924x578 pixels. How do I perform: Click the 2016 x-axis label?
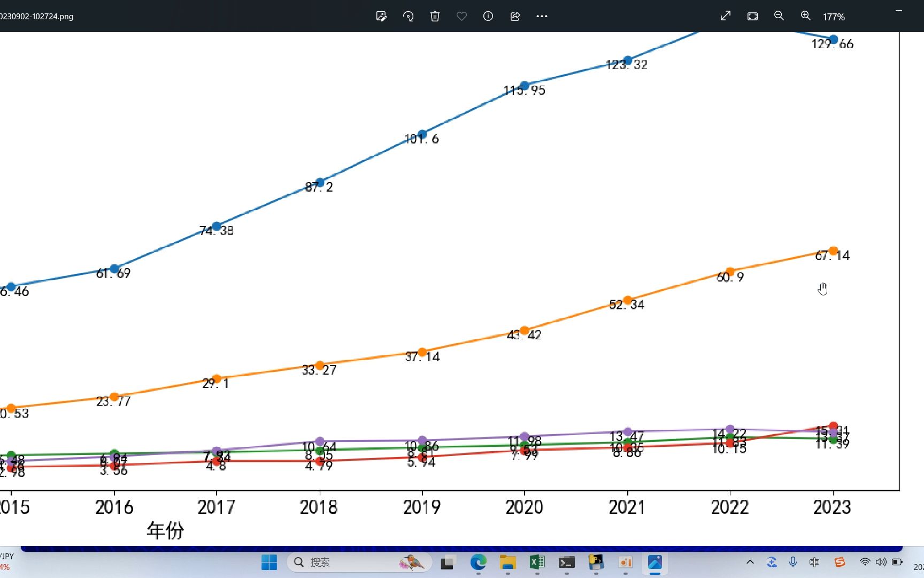tap(114, 507)
